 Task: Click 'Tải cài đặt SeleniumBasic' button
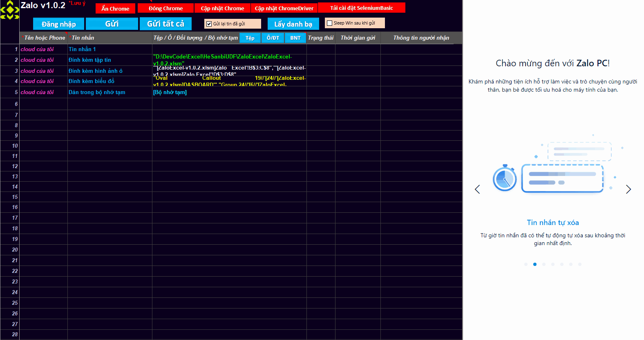pyautogui.click(x=362, y=8)
